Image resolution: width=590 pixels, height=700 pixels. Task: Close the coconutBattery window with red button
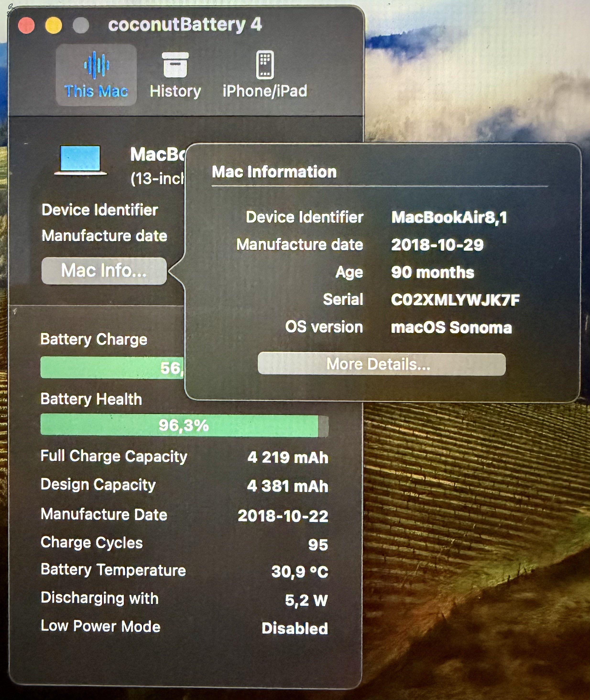(x=27, y=25)
